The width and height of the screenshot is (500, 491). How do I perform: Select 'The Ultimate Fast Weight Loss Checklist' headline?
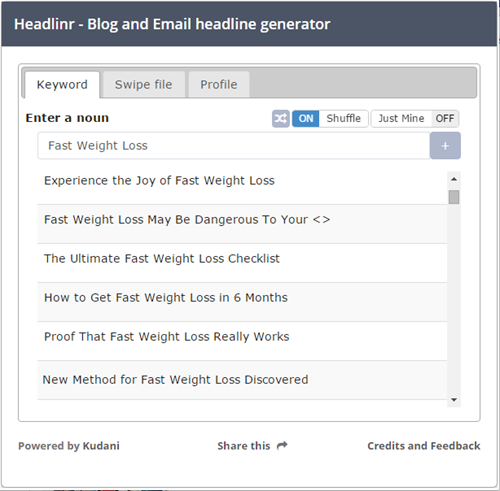pyautogui.click(x=242, y=263)
